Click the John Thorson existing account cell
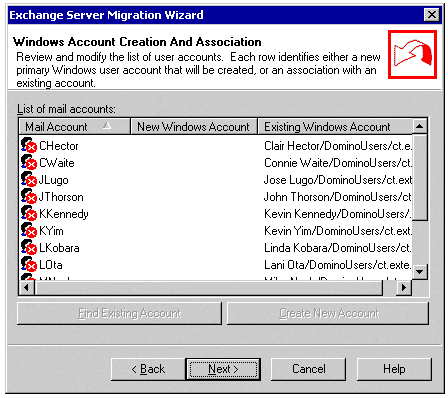Image resolution: width=448 pixels, height=398 pixels. point(338,197)
